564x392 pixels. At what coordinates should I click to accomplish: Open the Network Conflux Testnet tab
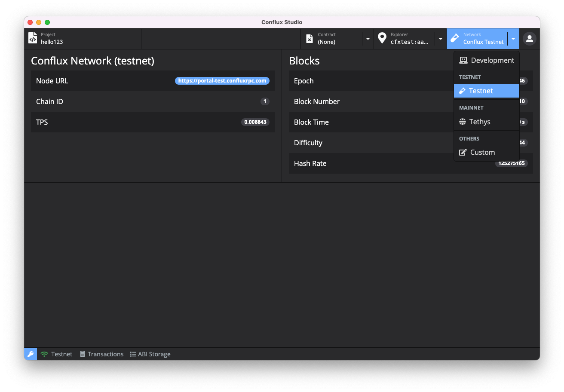coord(477,39)
